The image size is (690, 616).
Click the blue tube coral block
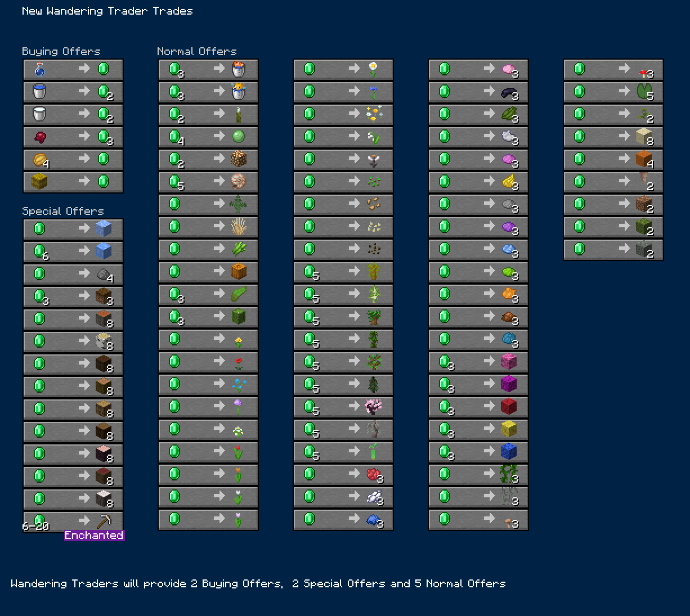(509, 452)
